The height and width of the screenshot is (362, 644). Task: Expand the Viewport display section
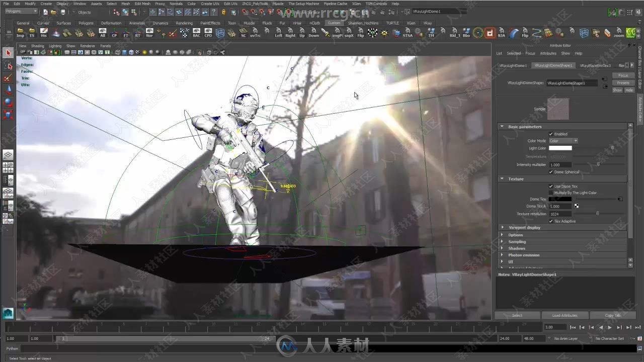tap(502, 227)
